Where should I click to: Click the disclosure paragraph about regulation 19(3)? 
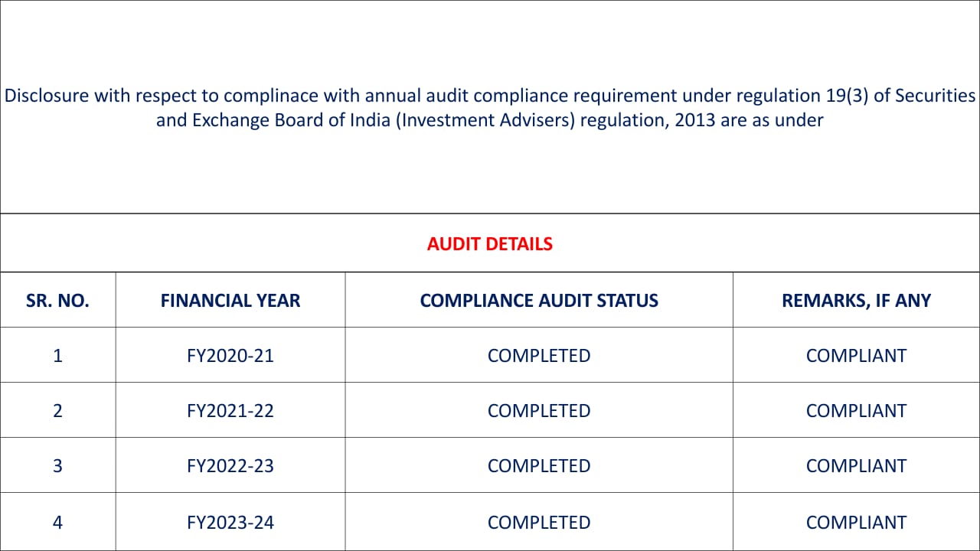490,108
